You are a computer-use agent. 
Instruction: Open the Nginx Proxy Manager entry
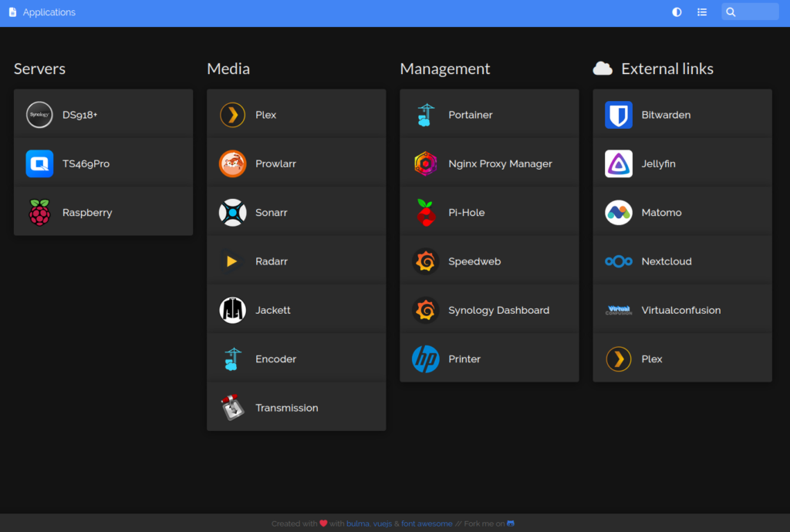coord(489,163)
